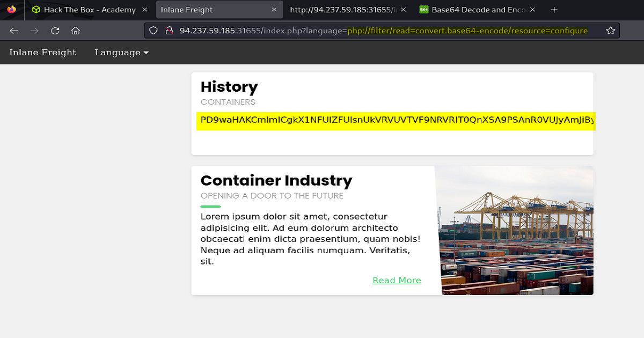Expand the Language dropdown menu
This screenshot has height=338, width=644.
[x=121, y=53]
